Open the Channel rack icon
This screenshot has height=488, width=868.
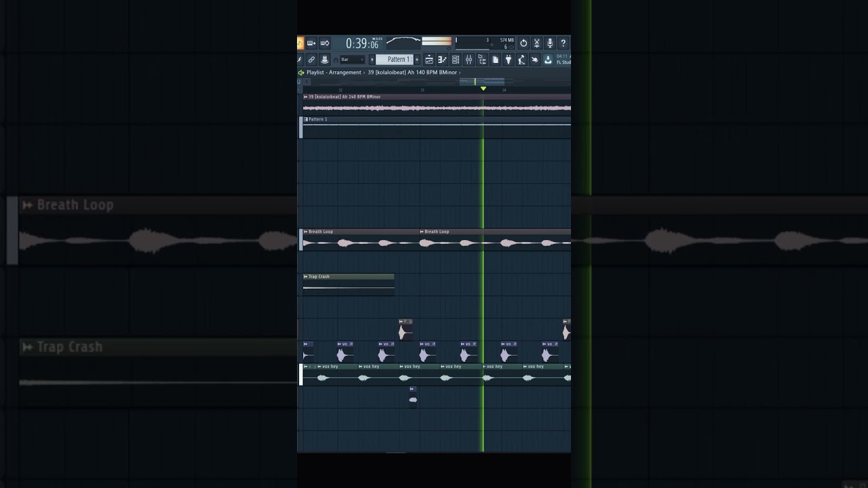click(x=456, y=60)
